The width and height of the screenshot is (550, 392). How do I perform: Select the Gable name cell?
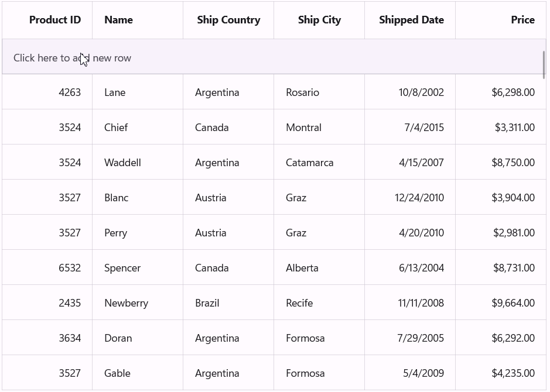click(117, 373)
